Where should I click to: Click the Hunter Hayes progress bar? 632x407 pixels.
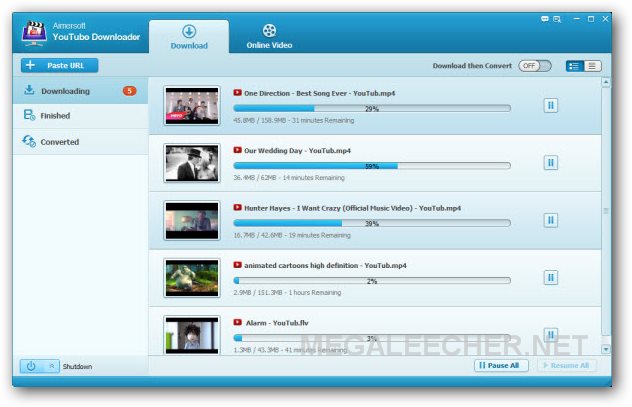tap(372, 223)
